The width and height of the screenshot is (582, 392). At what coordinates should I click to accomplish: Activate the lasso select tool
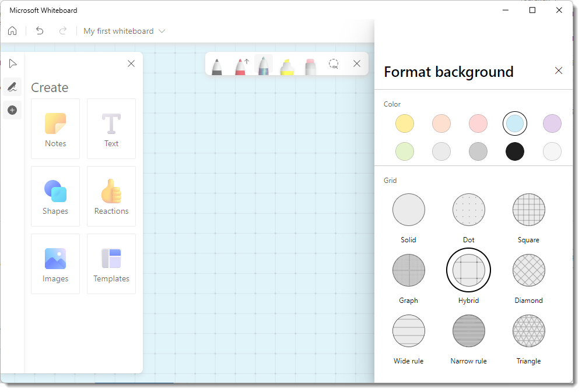pos(334,64)
